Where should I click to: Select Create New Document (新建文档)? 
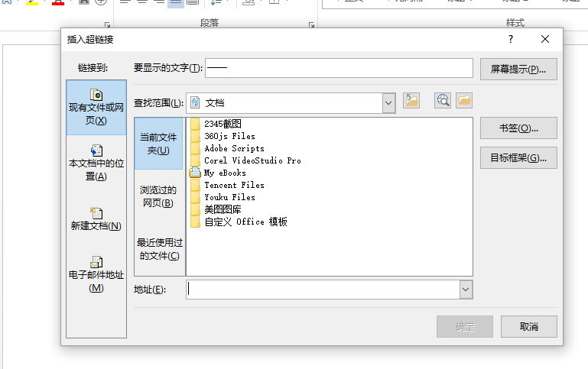(96, 218)
